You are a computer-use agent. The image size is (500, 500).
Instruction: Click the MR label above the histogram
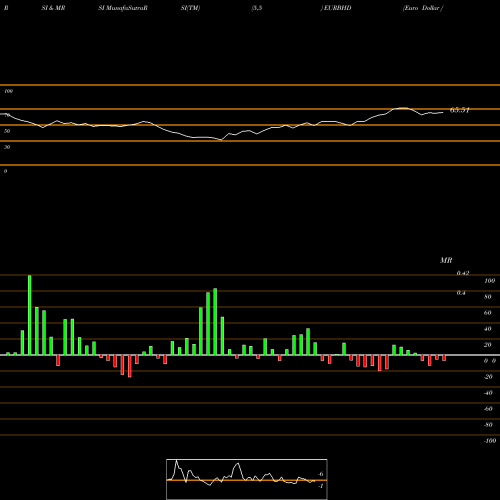(x=446, y=260)
